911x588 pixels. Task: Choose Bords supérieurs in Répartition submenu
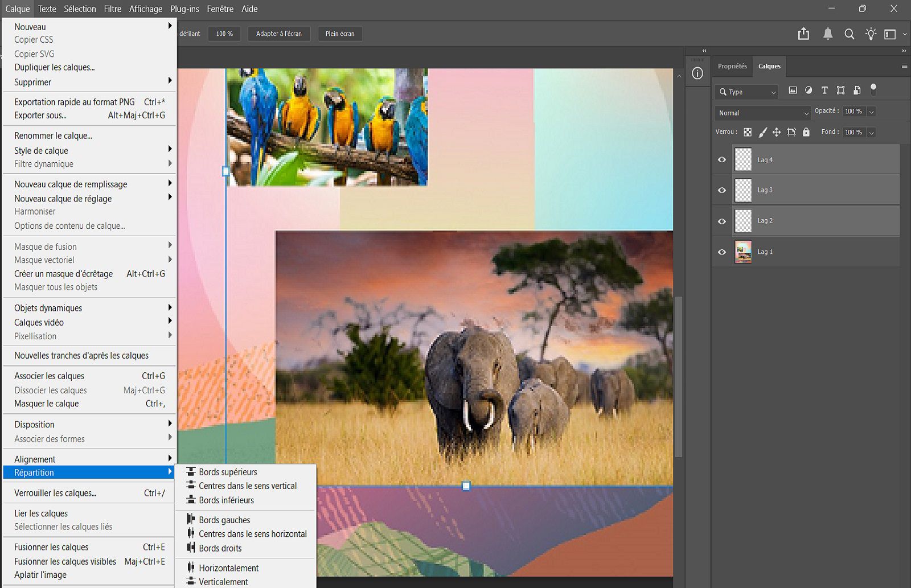[228, 472]
